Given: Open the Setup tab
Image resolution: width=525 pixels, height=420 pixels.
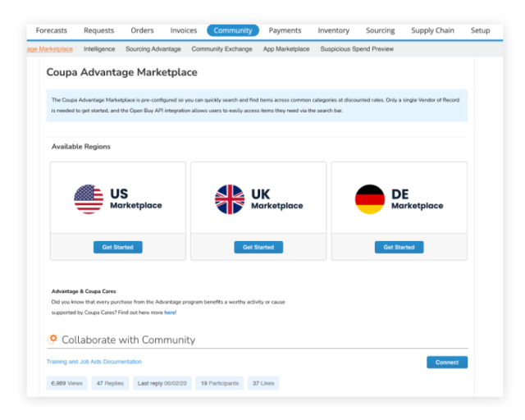Looking at the screenshot, I should pyautogui.click(x=480, y=30).
